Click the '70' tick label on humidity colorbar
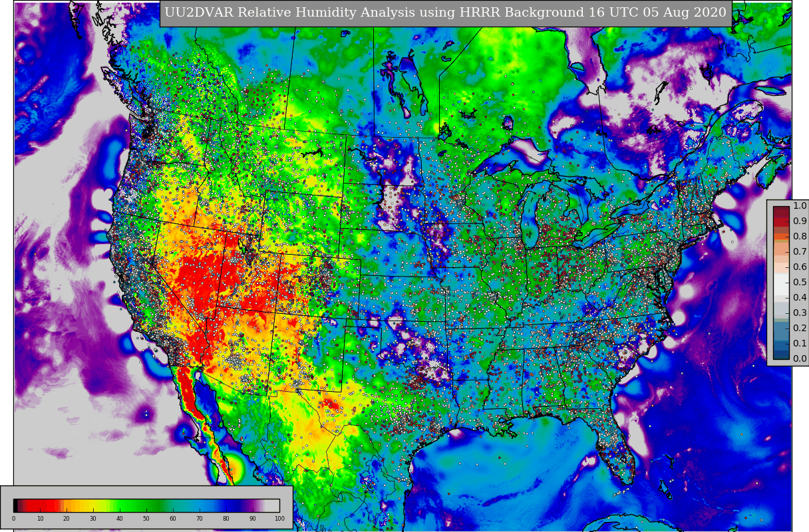Image resolution: width=809 pixels, height=532 pixels. [200, 519]
